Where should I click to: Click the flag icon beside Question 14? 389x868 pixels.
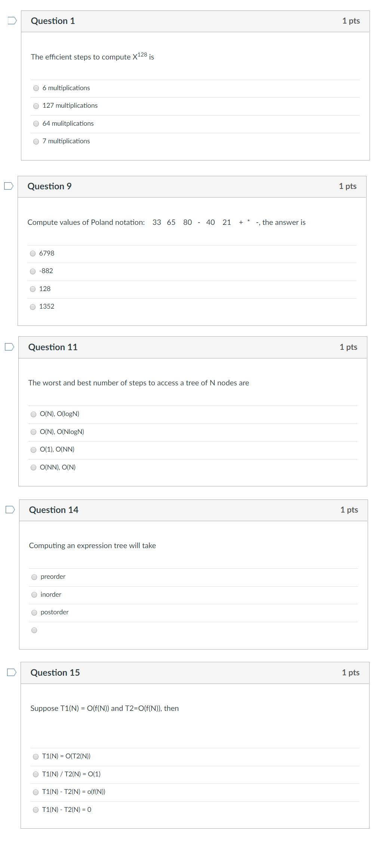point(10,509)
